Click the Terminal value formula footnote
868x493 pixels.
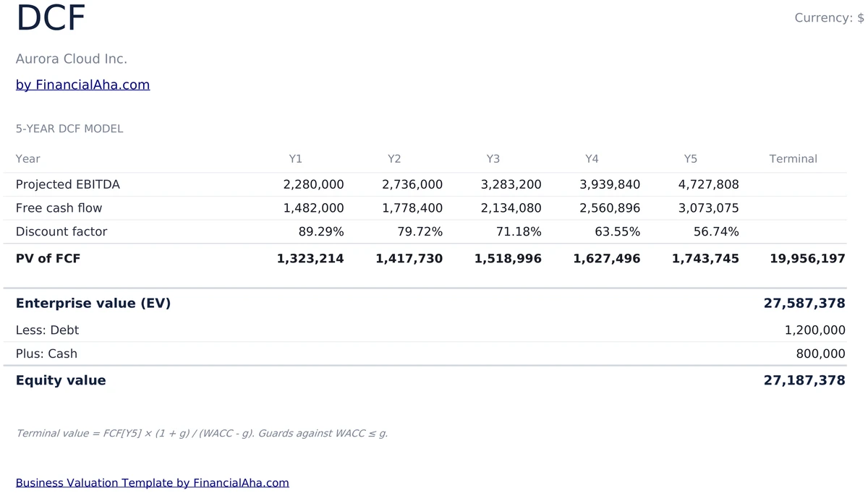tap(202, 434)
